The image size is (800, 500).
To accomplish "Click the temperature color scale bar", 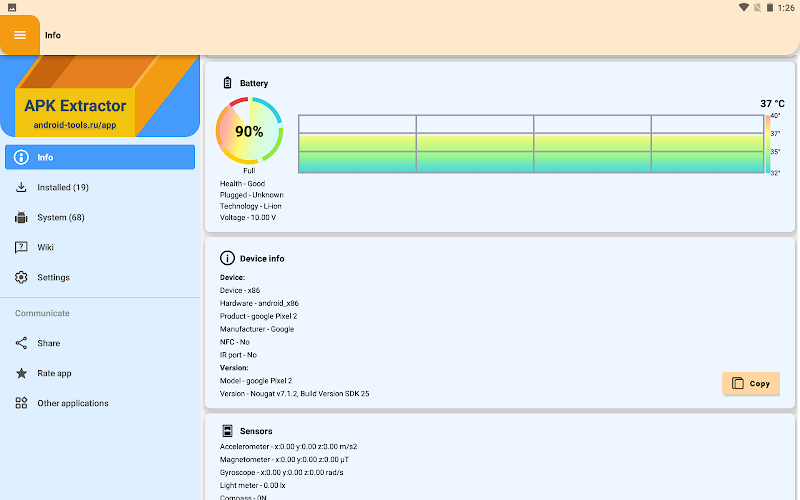I will click(767, 144).
